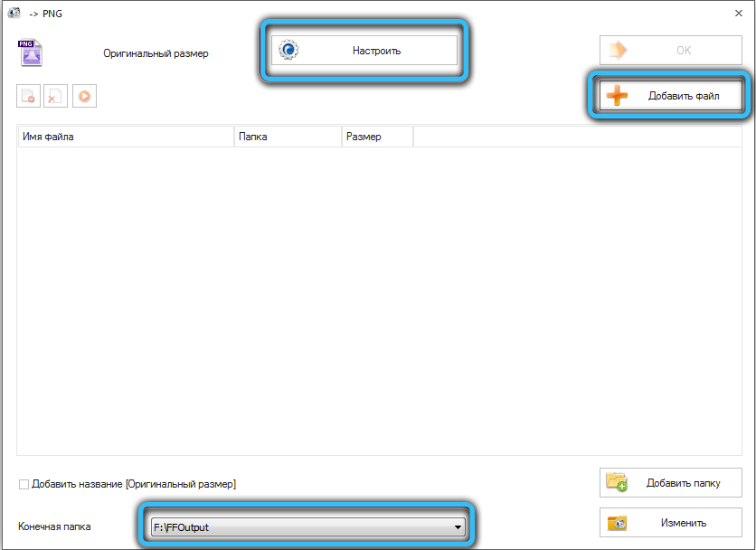Click the PNG format file icon
756x550 pixels.
click(31, 52)
